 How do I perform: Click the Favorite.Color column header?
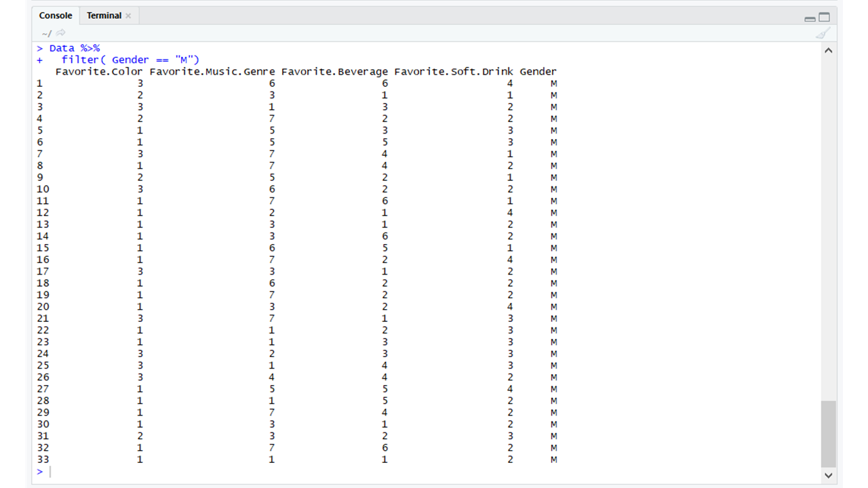(x=99, y=71)
